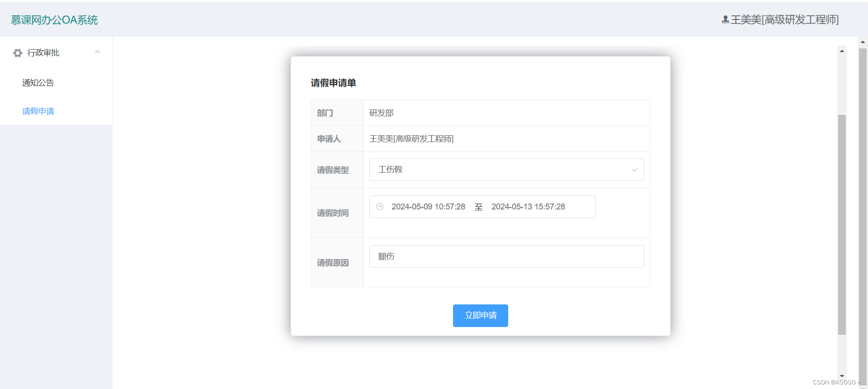Click the inner scrollbar down arrow
This screenshot has width=868, height=389.
842,376
